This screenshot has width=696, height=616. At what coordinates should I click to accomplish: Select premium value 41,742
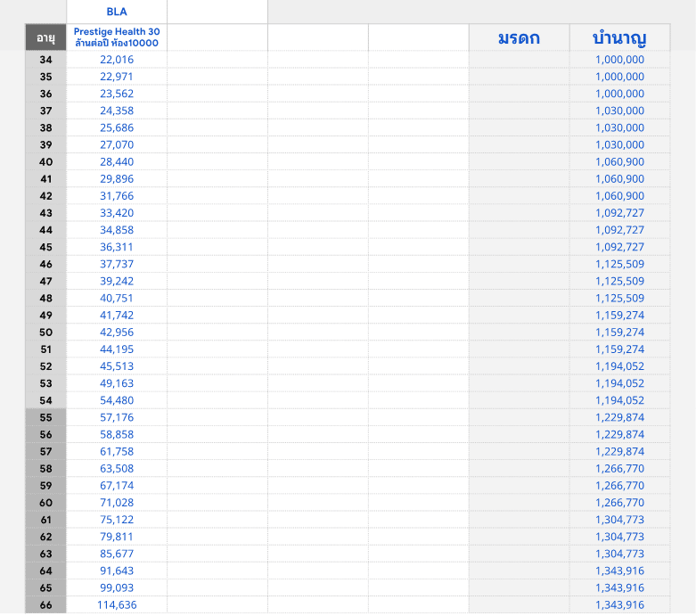[x=117, y=315]
